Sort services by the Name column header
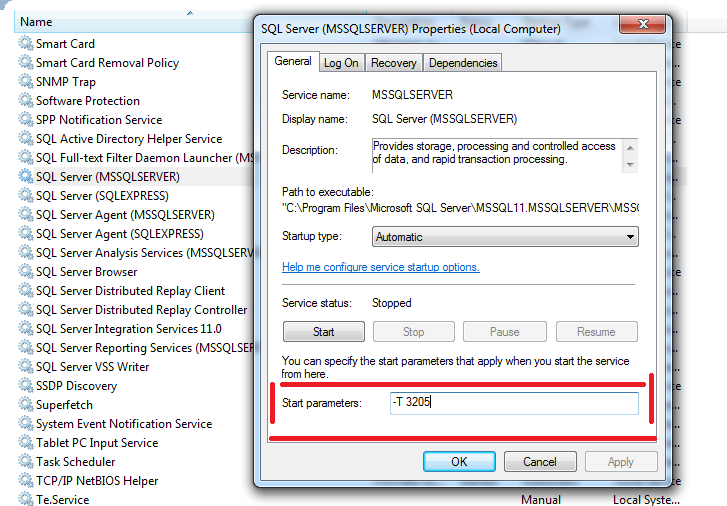Image resolution: width=727 pixels, height=506 pixels. tap(134, 21)
